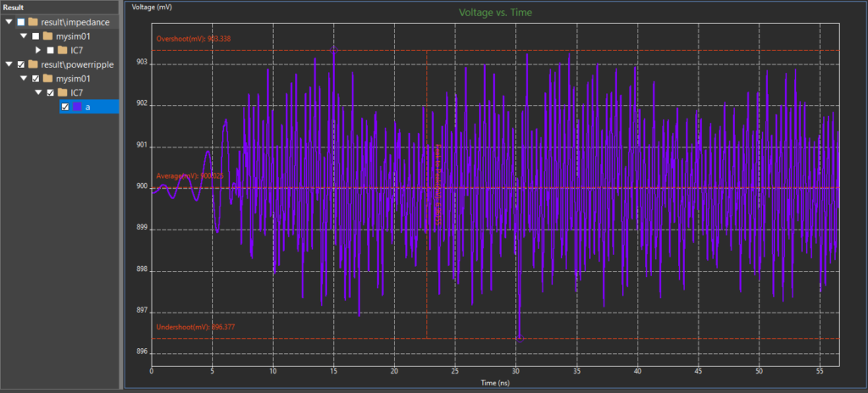The image size is (868, 393).
Task: Click the folder icon of mysim01 under impedance
Action: click(x=48, y=36)
